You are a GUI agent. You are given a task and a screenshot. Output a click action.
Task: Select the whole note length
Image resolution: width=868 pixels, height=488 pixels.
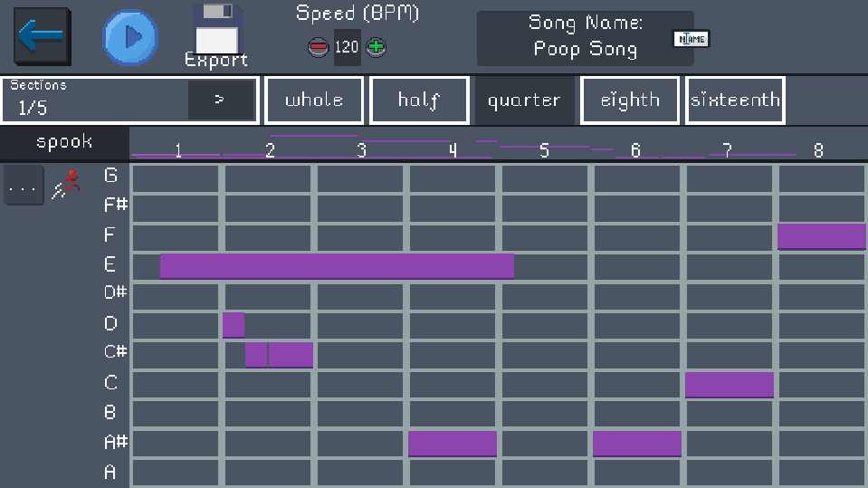coord(314,100)
